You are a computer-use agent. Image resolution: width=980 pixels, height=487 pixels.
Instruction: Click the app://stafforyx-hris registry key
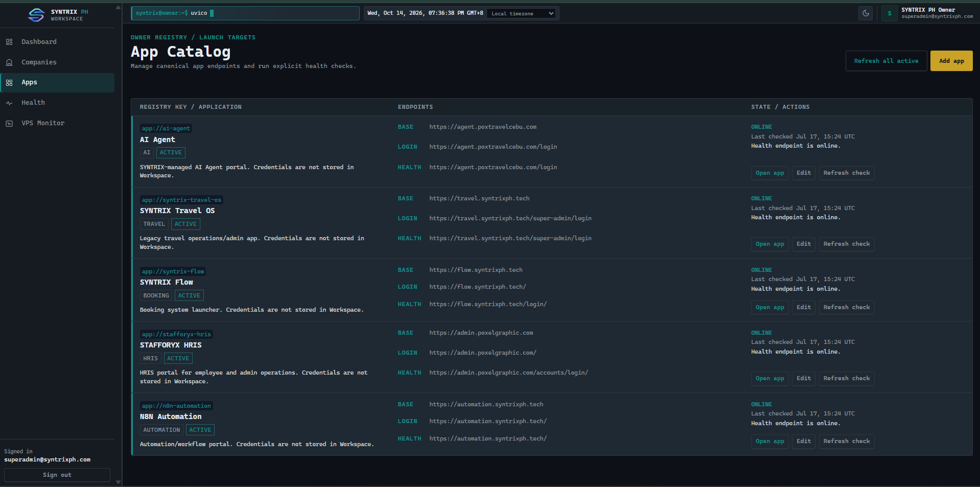tap(176, 334)
